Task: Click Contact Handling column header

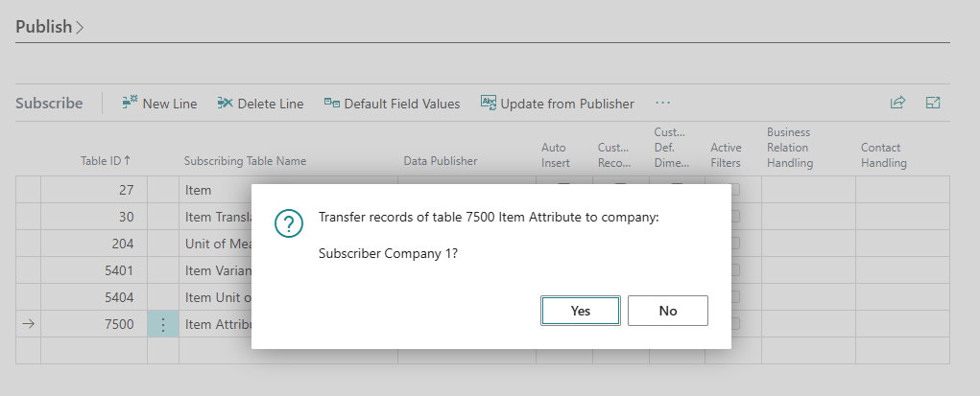Action: pyautogui.click(x=884, y=155)
